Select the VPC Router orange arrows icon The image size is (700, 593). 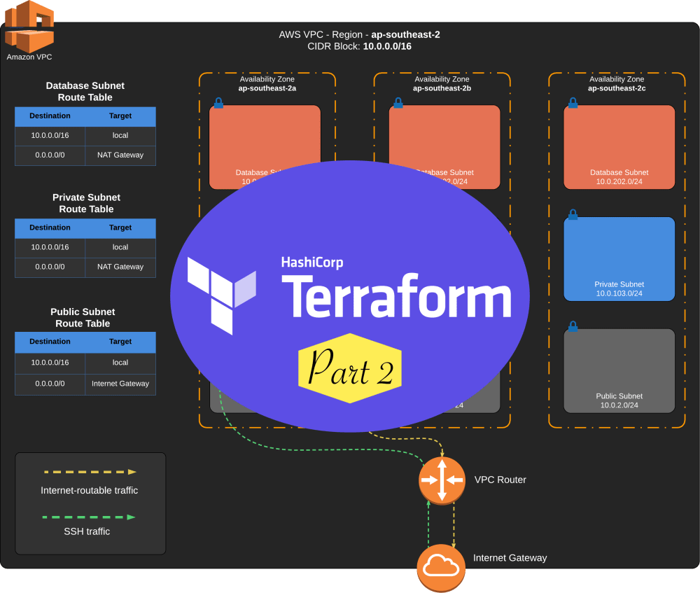[x=442, y=480]
